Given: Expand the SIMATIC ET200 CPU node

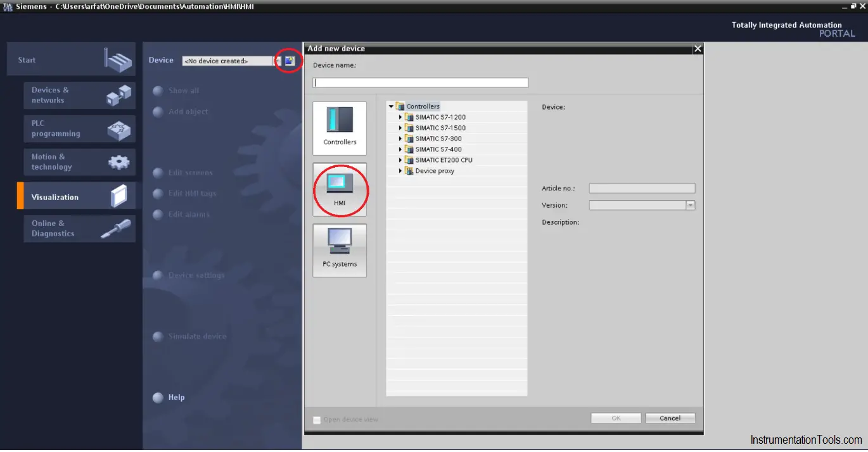Looking at the screenshot, I should tap(400, 160).
